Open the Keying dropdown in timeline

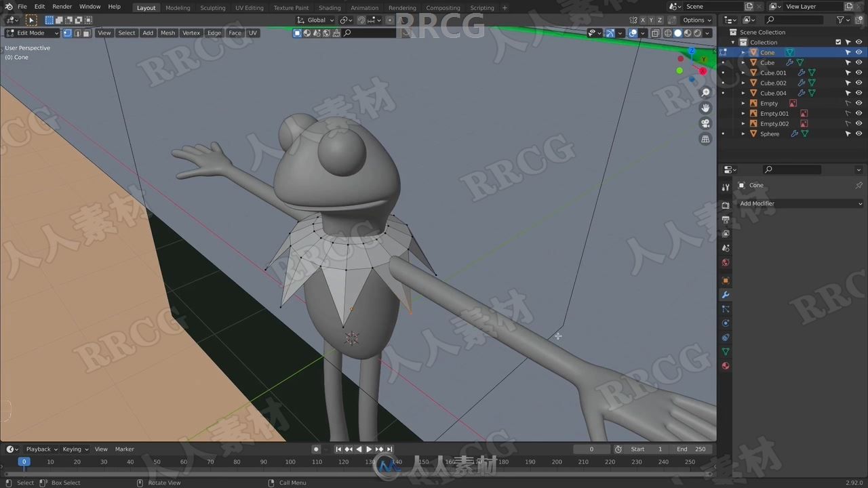(x=75, y=449)
